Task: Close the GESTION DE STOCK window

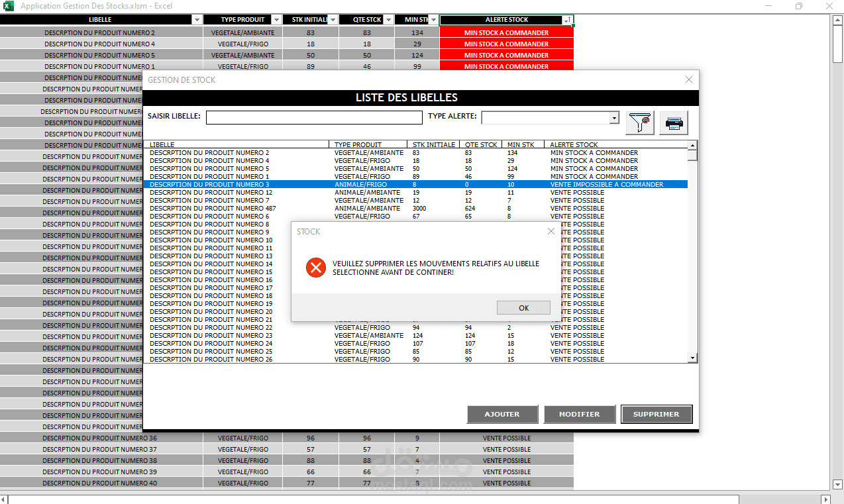Action: [689, 79]
